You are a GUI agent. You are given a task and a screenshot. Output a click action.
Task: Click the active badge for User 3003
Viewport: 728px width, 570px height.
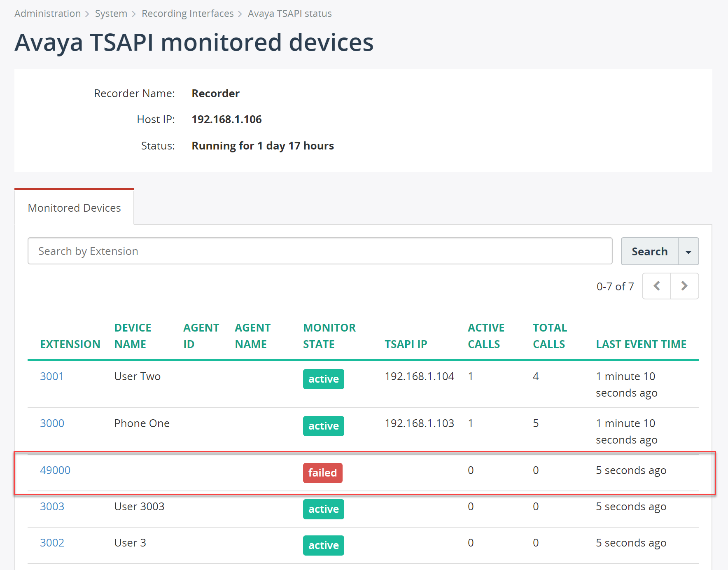point(324,509)
